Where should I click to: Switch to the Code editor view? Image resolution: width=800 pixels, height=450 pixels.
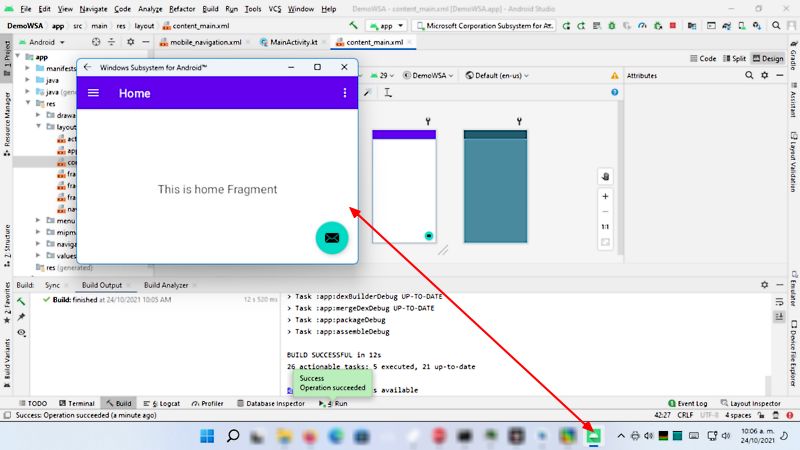[x=703, y=59]
